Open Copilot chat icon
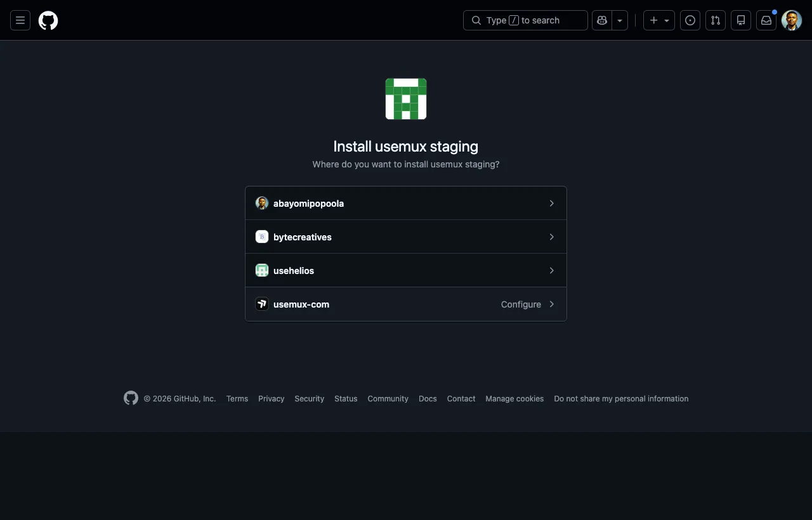 point(602,20)
